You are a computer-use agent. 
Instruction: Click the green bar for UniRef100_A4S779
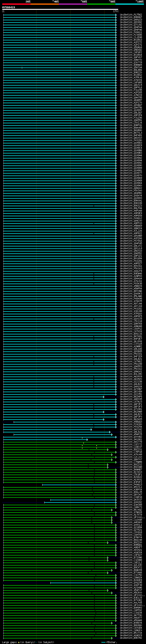[60, 442]
